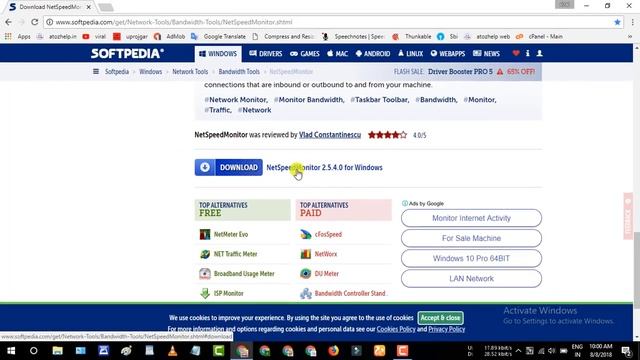Click the ISP Monitor app icon
This screenshot has height=360, width=640.
204,293
